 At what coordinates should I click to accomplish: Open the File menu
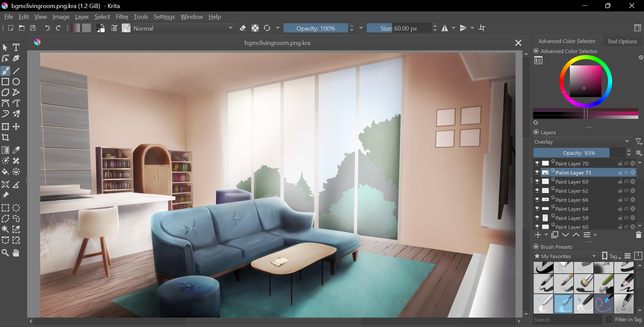(x=8, y=17)
